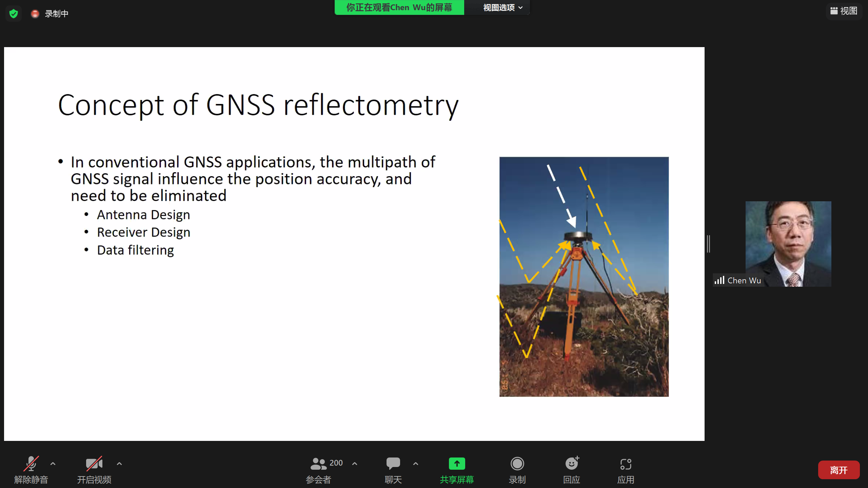
Task: Expand audio options arrow beside microphone
Action: point(53,463)
